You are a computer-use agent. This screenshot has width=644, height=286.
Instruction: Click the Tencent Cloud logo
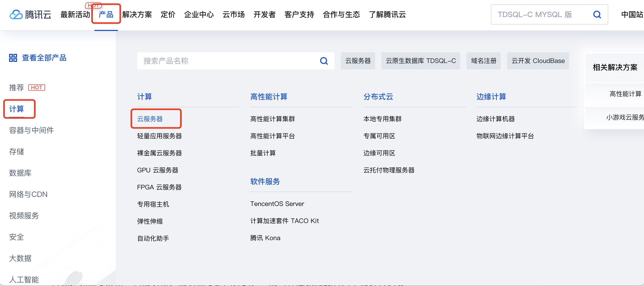tap(30, 14)
